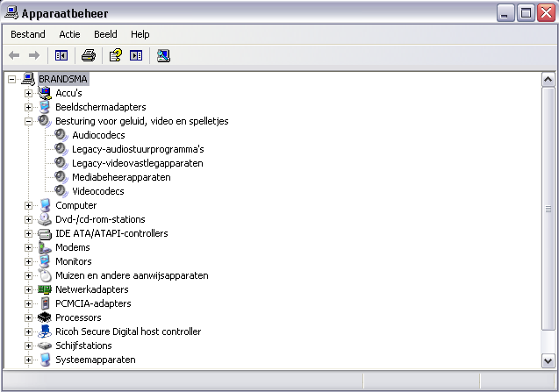
Task: Select Legacy-videovastlegapparaten entry
Action: tap(138, 163)
